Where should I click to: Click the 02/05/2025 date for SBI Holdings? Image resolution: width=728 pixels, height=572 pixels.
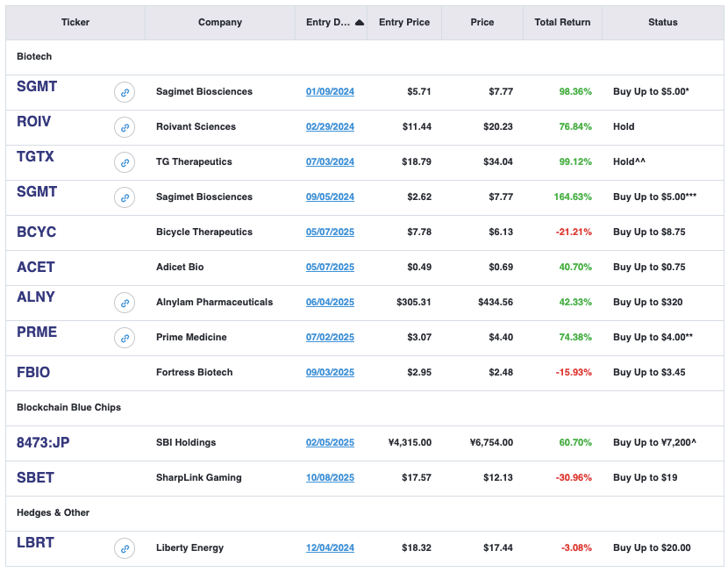tap(330, 442)
